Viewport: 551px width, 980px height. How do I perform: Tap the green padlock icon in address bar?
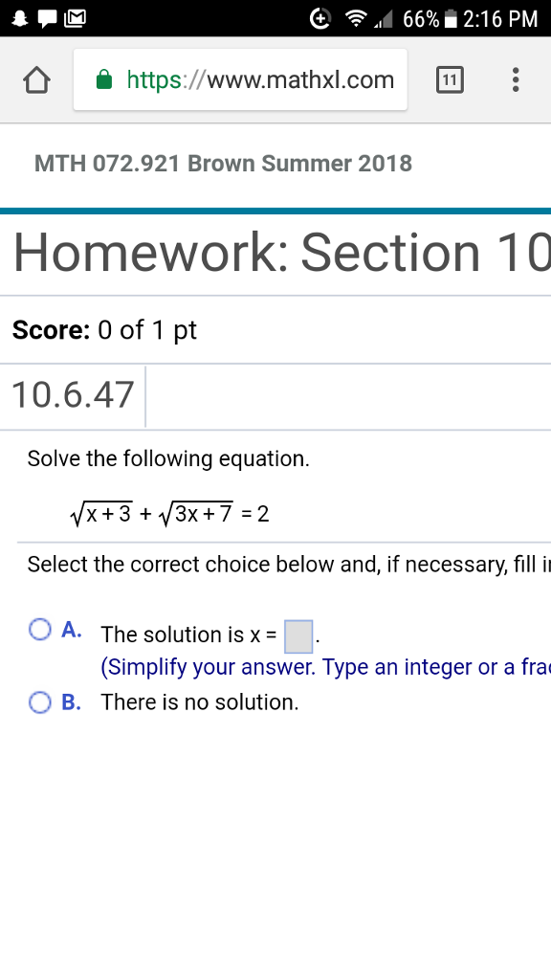coord(99,80)
